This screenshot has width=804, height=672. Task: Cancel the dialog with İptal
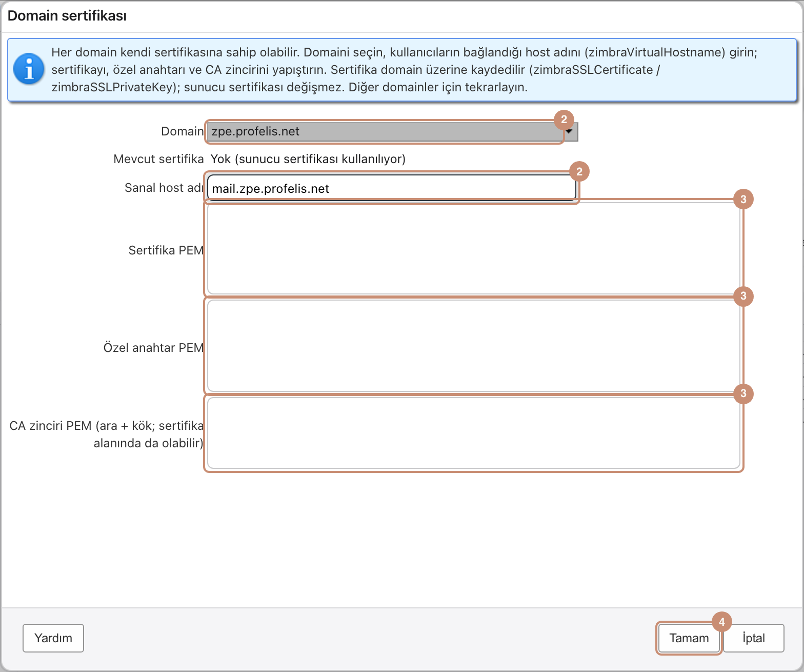[x=754, y=638]
